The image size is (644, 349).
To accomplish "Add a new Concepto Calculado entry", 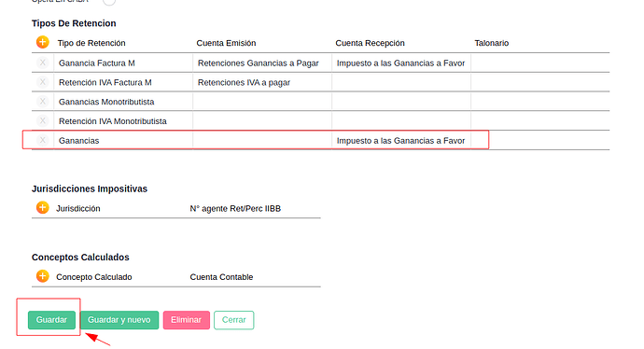I will coord(42,276).
